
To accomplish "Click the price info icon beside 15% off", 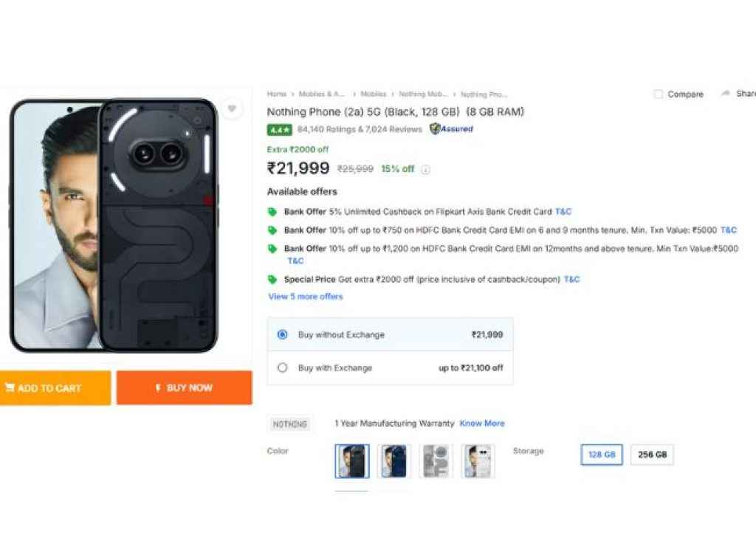I will coord(426,170).
